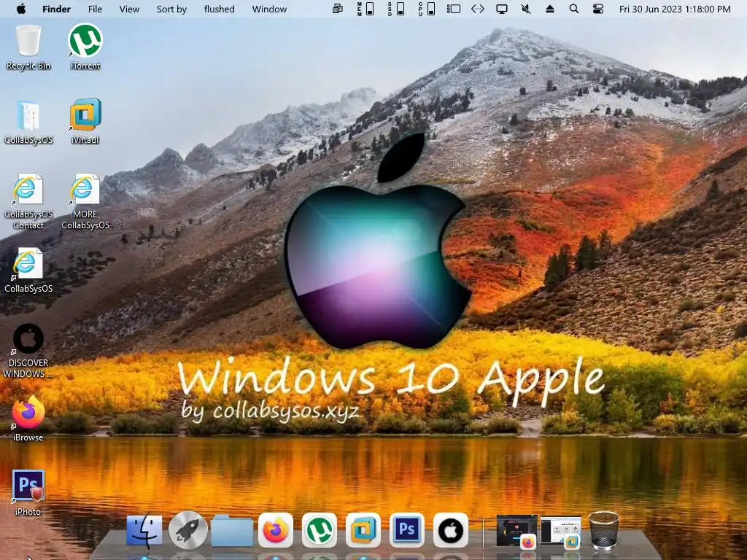Open the File menu
The width and height of the screenshot is (747, 560).
(x=95, y=9)
